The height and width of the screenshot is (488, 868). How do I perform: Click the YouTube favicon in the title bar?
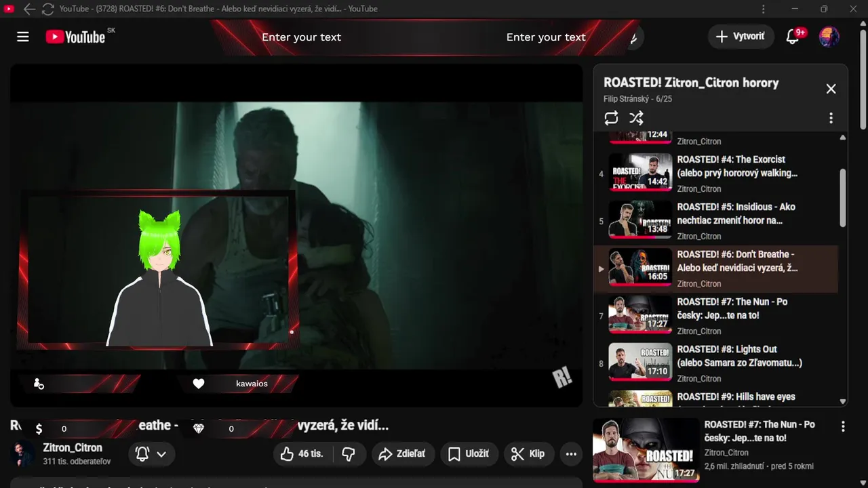9,9
